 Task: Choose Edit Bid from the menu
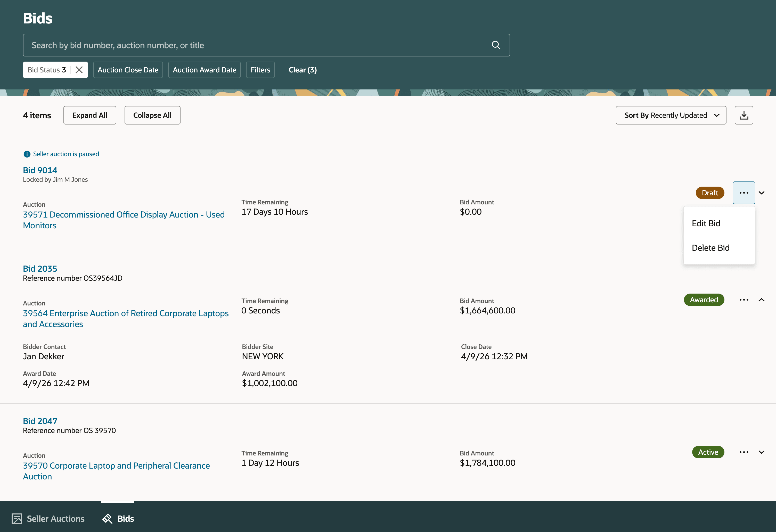[x=719, y=223]
